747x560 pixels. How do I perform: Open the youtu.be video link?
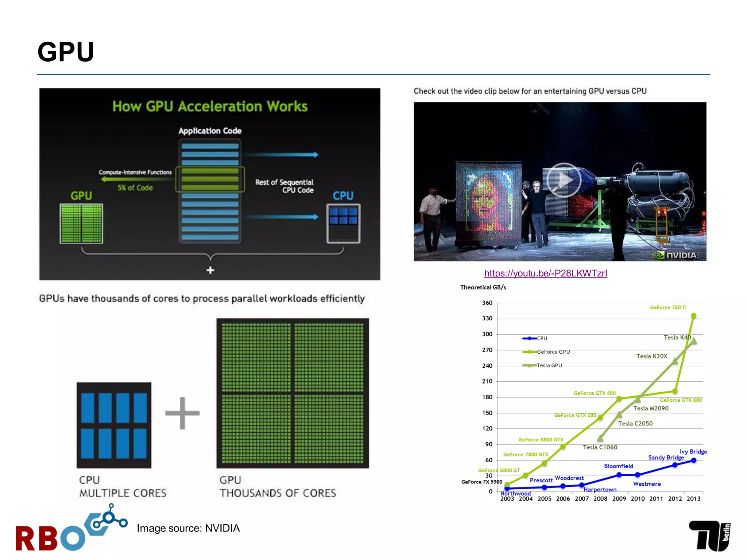pos(545,273)
